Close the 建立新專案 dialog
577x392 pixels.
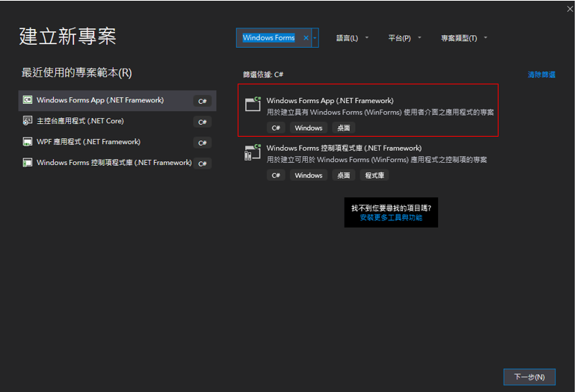[570, 9]
